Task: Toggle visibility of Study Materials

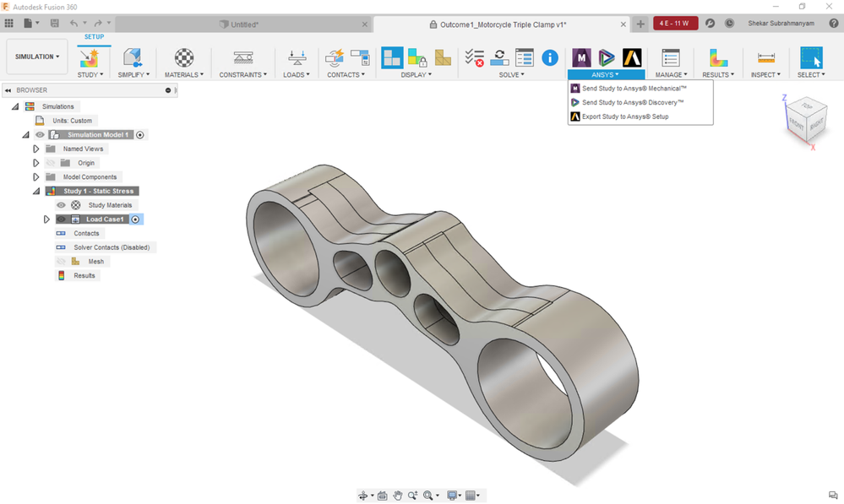Action: click(61, 205)
